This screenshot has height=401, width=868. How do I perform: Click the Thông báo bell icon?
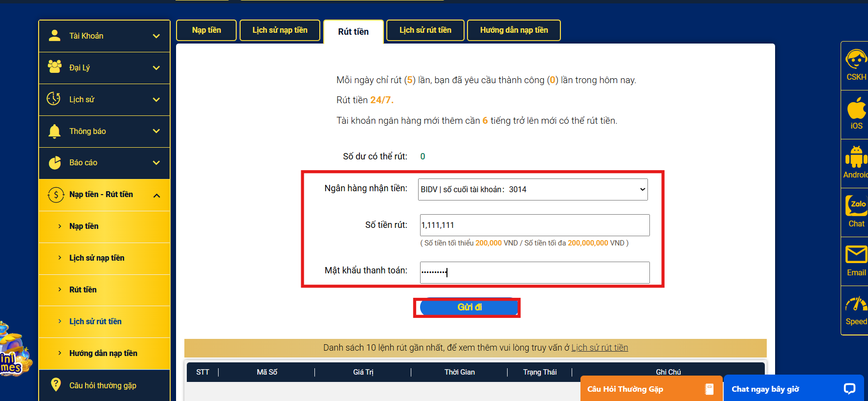55,131
